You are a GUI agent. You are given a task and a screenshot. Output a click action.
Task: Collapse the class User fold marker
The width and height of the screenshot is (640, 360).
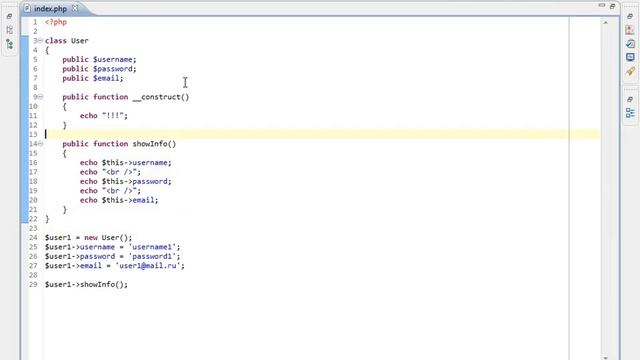point(40,40)
